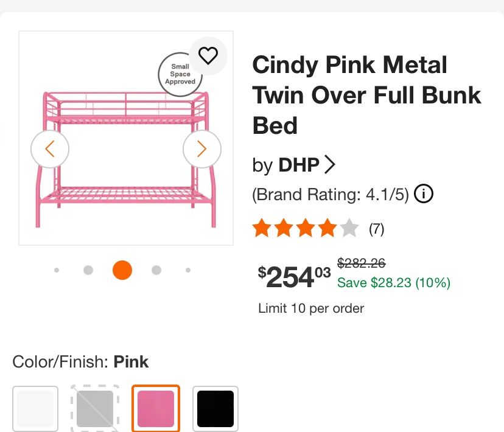
Task: Select the black color swatch
Action: (x=215, y=408)
